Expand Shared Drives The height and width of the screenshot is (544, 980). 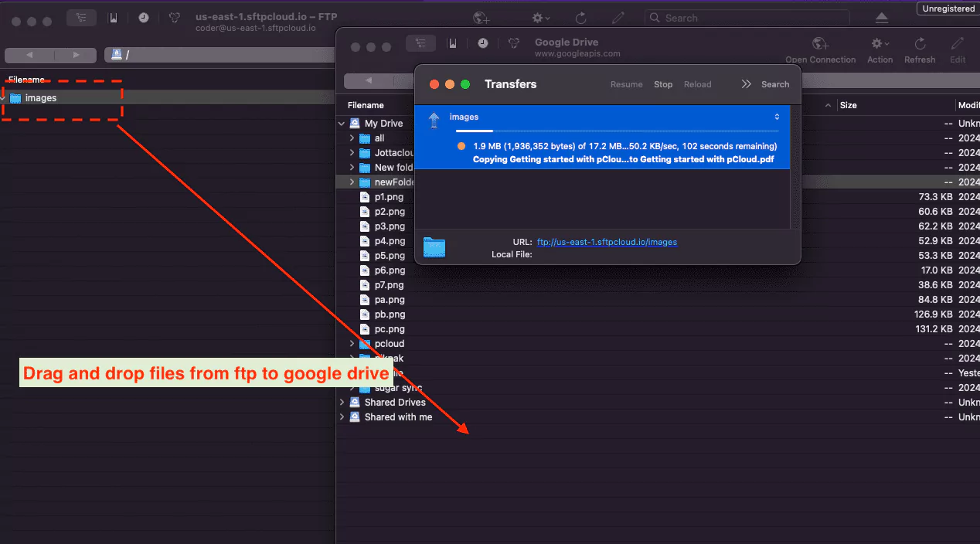click(342, 403)
